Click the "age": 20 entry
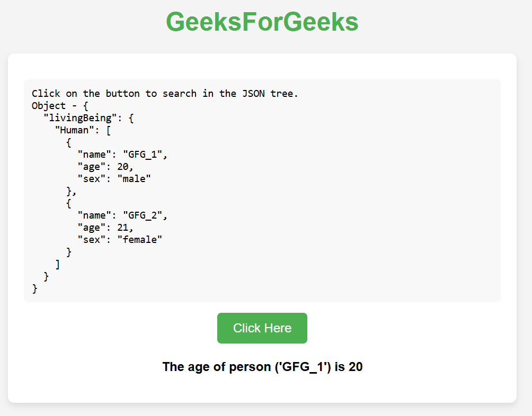The height and width of the screenshot is (416, 532). click(105, 167)
